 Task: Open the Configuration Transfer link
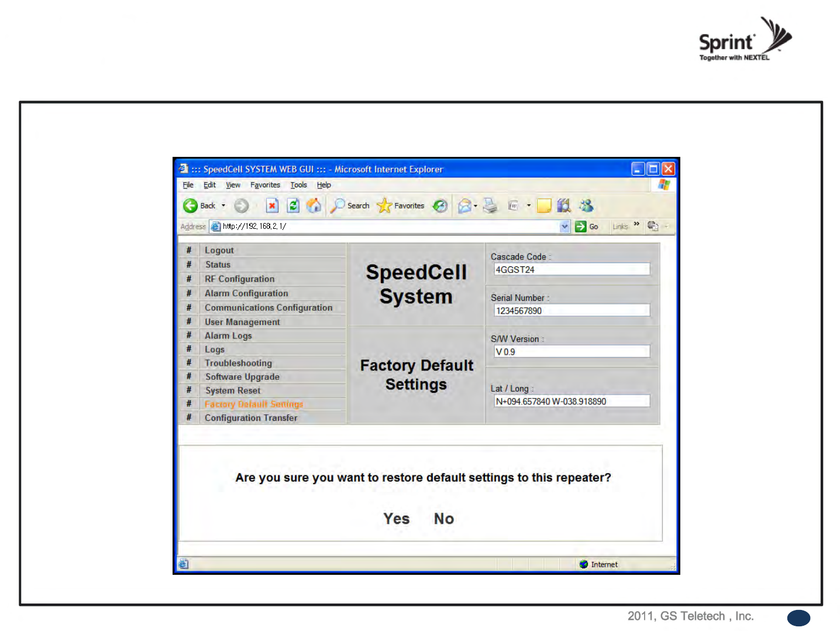[251, 418]
